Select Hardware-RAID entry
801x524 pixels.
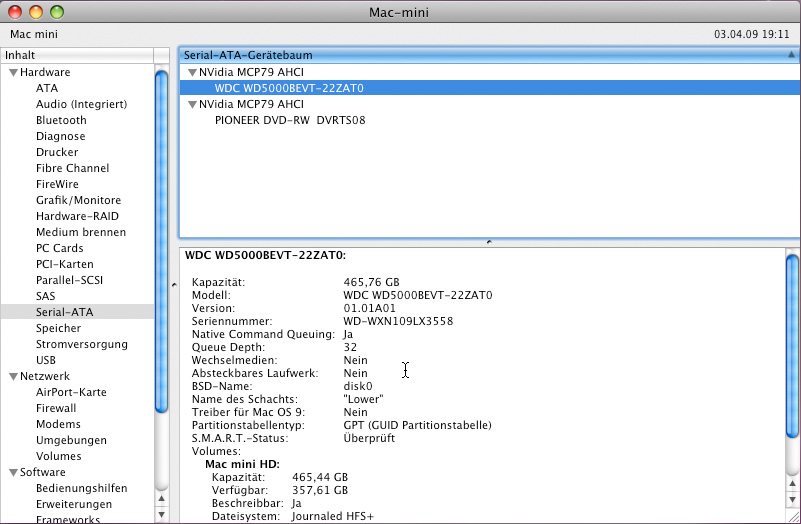coord(77,216)
